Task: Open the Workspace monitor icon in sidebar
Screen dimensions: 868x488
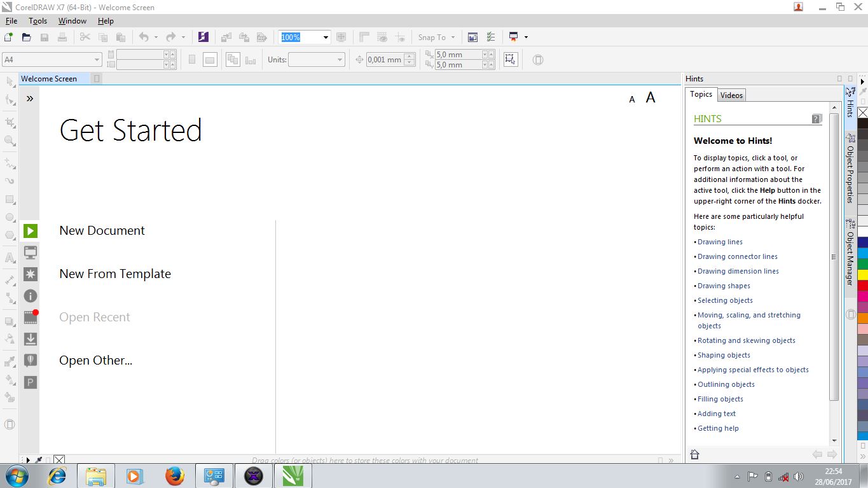Action: point(31,253)
